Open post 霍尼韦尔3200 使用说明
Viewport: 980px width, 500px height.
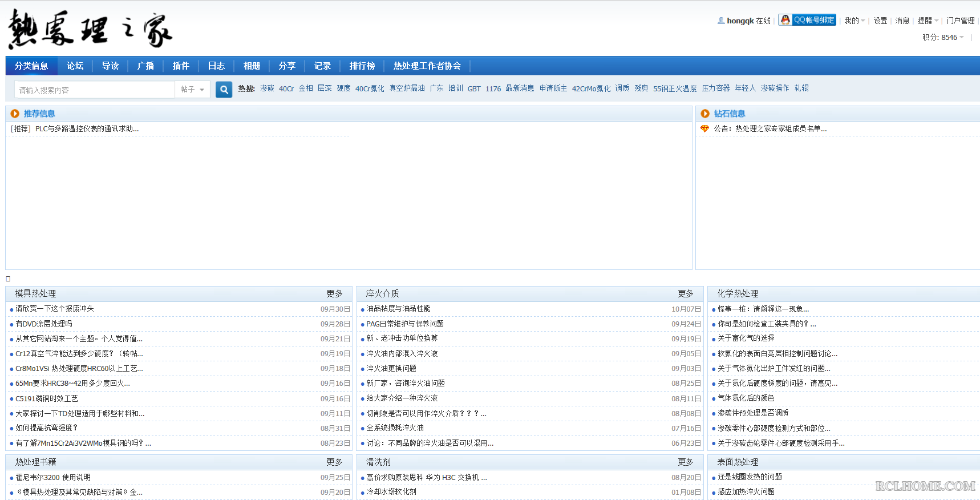[x=53, y=478]
